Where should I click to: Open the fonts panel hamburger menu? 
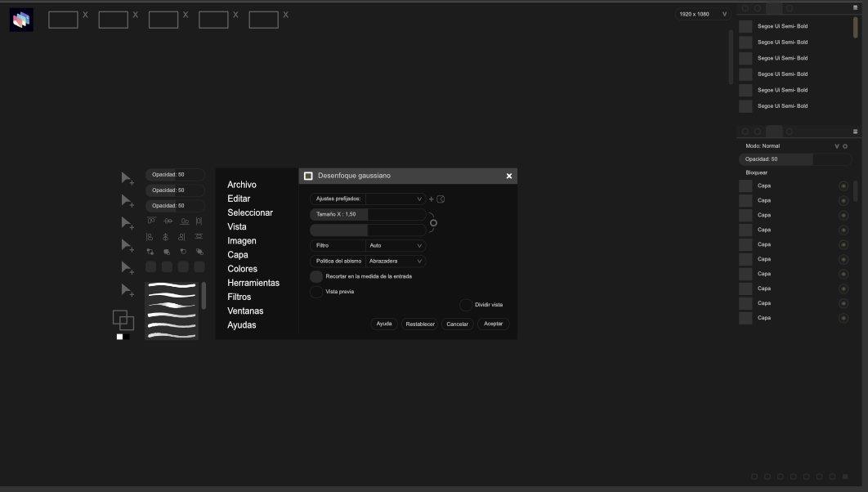[855, 7]
